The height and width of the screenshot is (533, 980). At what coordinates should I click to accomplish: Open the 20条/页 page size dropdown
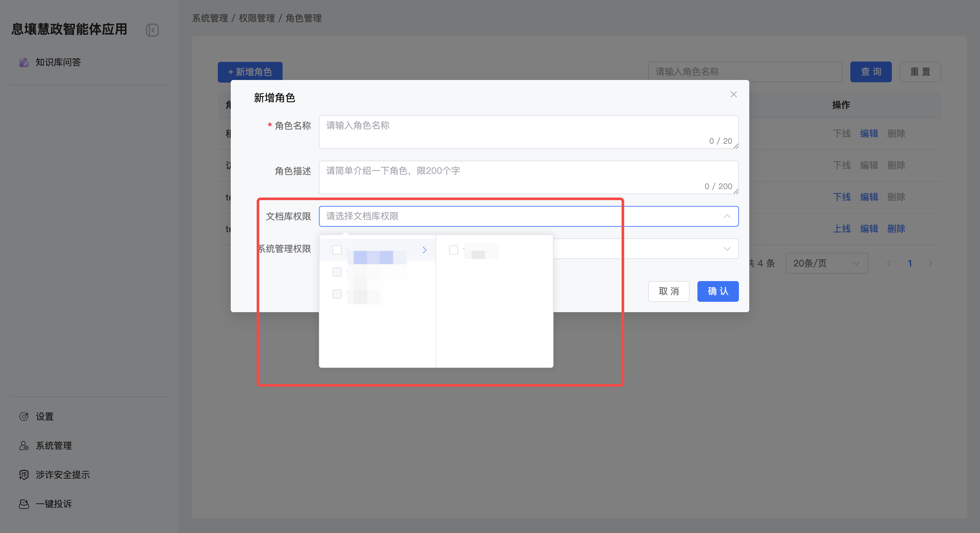[x=826, y=263]
